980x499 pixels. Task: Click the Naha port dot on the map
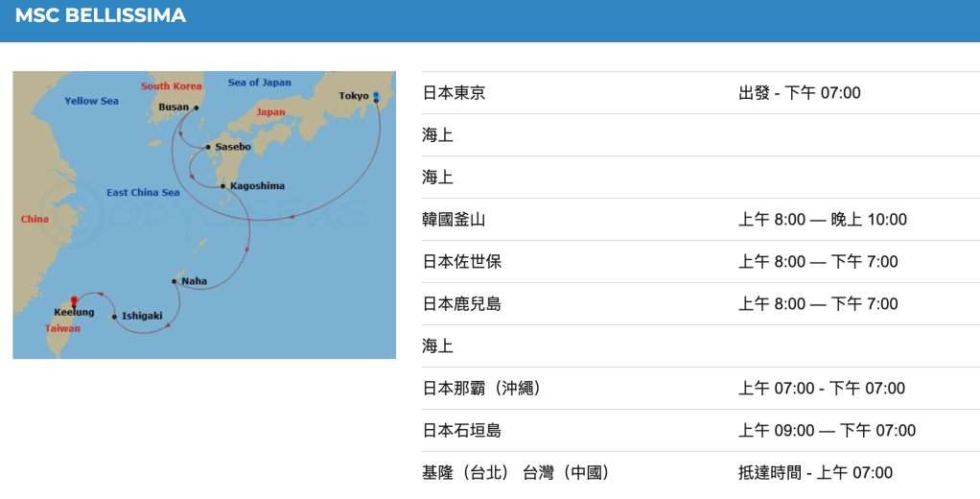click(x=174, y=281)
